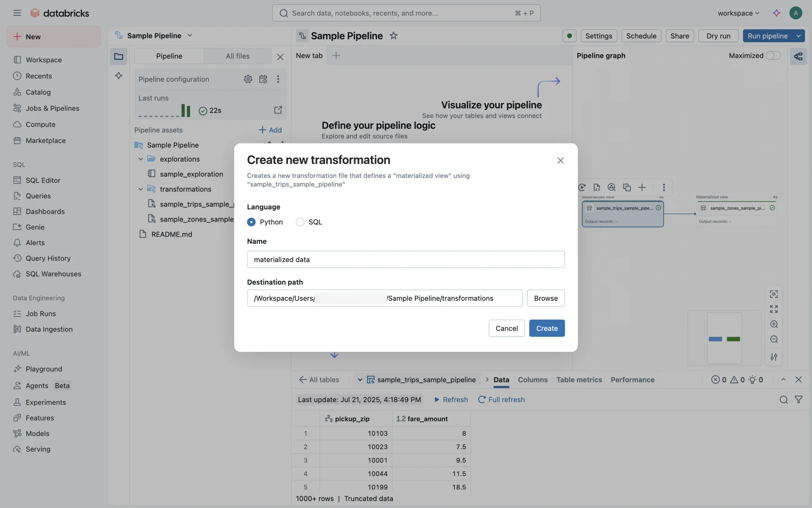Zoom out on pipeline graph
The width and height of the screenshot is (812, 508).
[774, 340]
